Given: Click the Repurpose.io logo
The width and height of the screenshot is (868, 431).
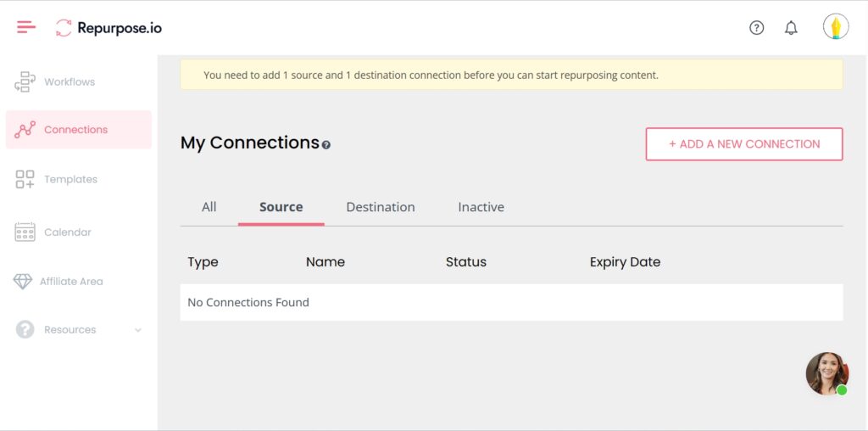Looking at the screenshot, I should (x=108, y=28).
